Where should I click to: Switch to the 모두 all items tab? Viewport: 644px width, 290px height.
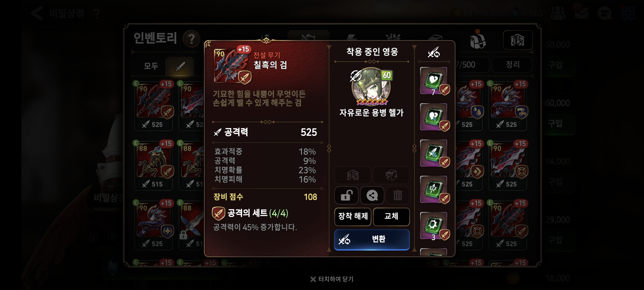[x=151, y=66]
